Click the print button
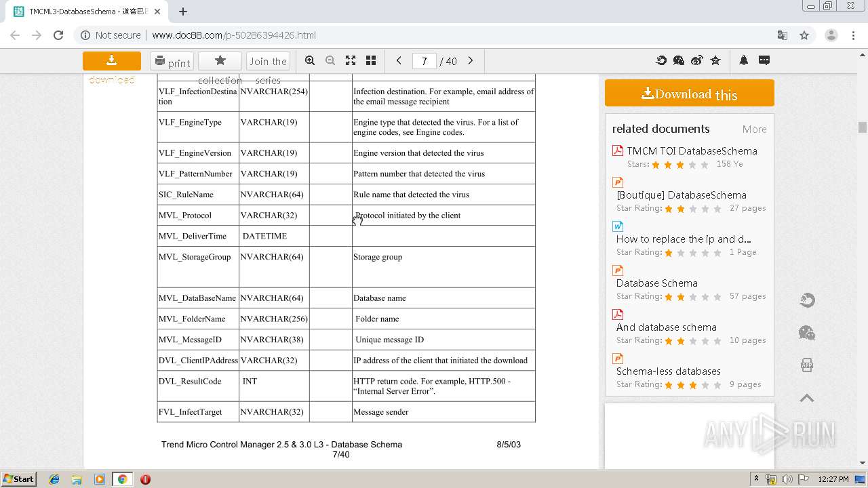Image resolution: width=868 pixels, height=488 pixels. pyautogui.click(x=172, y=61)
